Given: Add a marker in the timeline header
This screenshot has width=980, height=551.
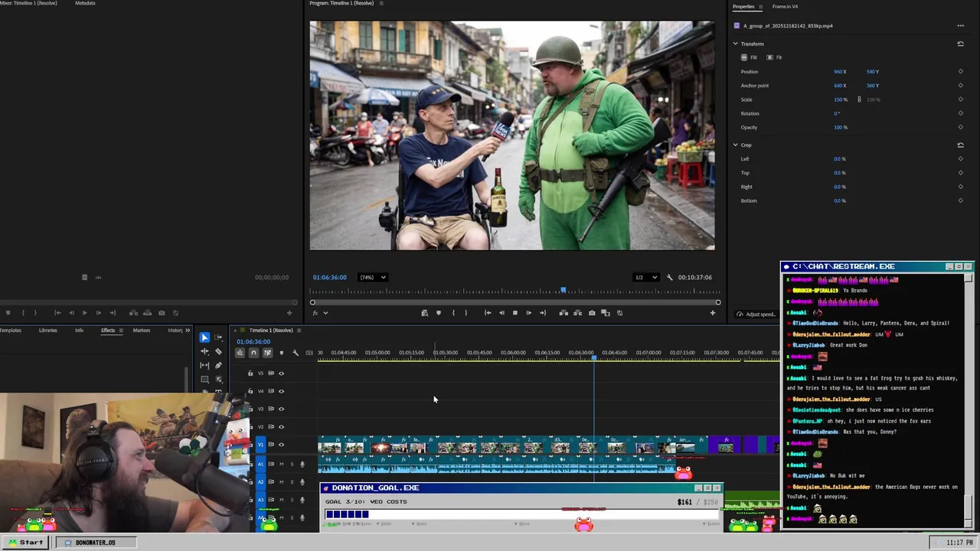Looking at the screenshot, I should coord(281,353).
